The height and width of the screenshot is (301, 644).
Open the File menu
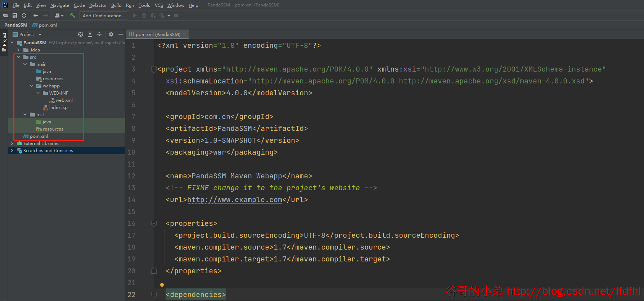pos(16,5)
